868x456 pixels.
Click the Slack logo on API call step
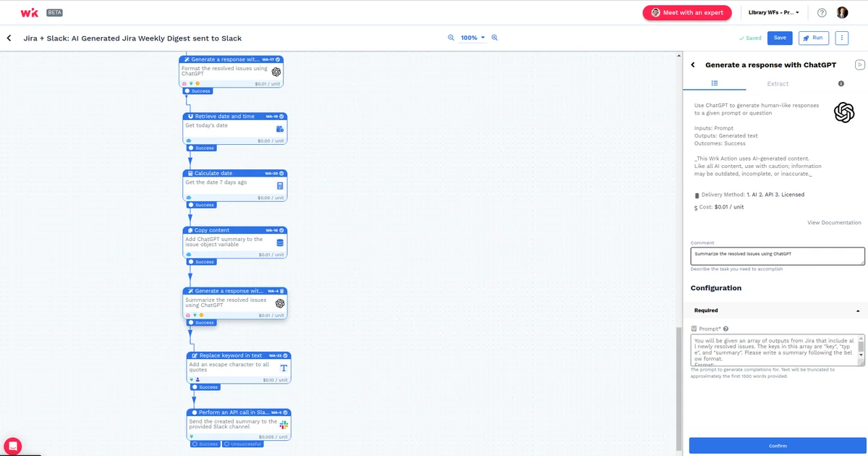pos(284,425)
